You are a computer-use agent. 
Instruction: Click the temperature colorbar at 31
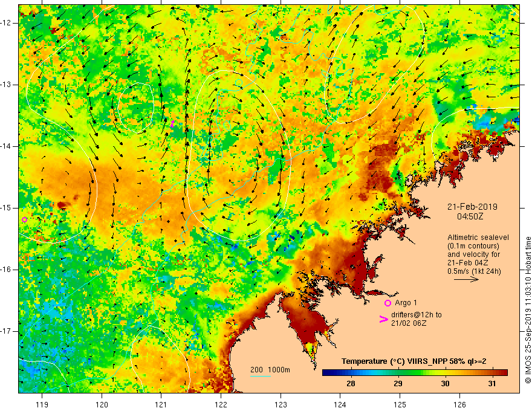click(492, 372)
